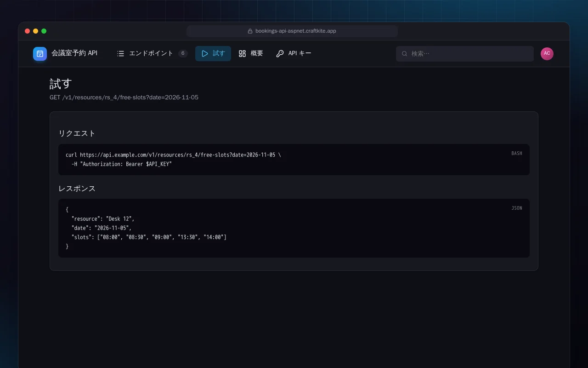Click the calendar app logo icon
This screenshot has height=368, width=588.
pyautogui.click(x=40, y=54)
